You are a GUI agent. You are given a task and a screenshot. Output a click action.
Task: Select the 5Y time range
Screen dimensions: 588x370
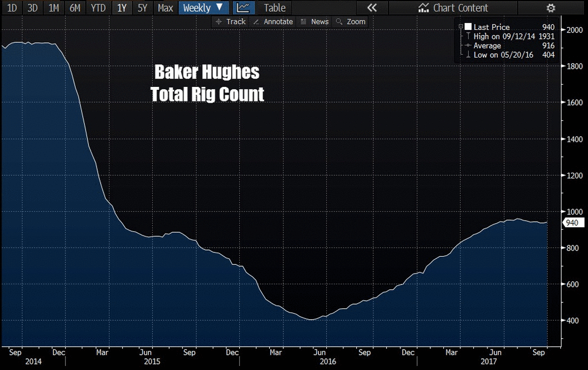point(142,8)
